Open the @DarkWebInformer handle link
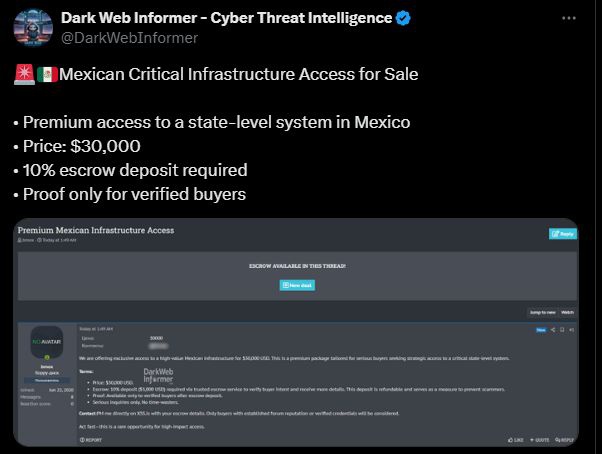602x454 pixels. coord(129,38)
